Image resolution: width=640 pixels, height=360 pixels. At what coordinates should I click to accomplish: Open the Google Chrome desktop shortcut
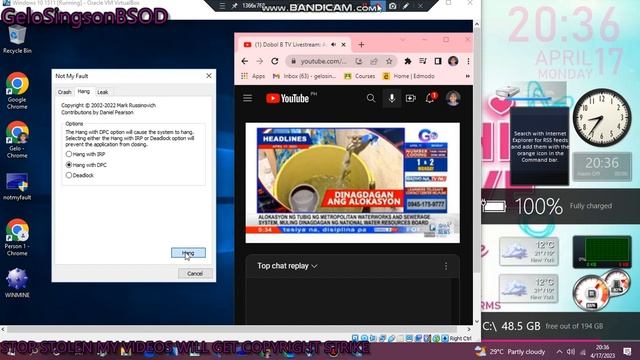(17, 91)
